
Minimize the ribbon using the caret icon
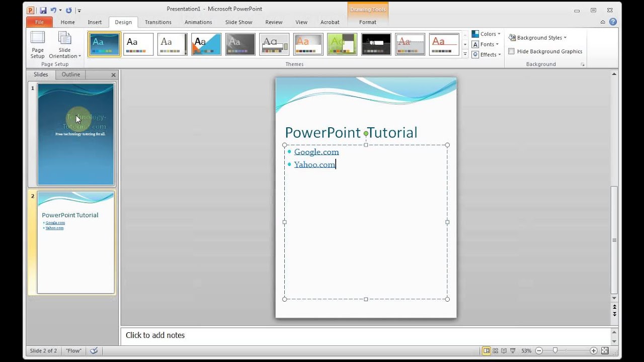(603, 22)
